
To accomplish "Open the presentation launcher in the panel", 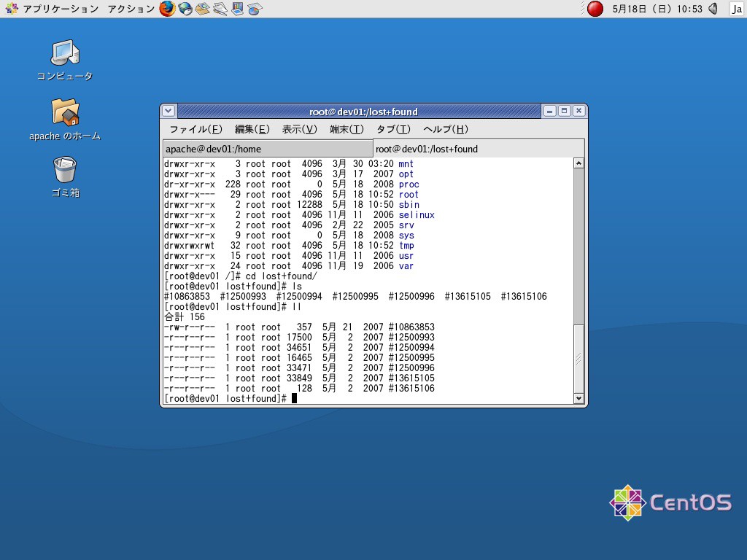I will coord(237,9).
